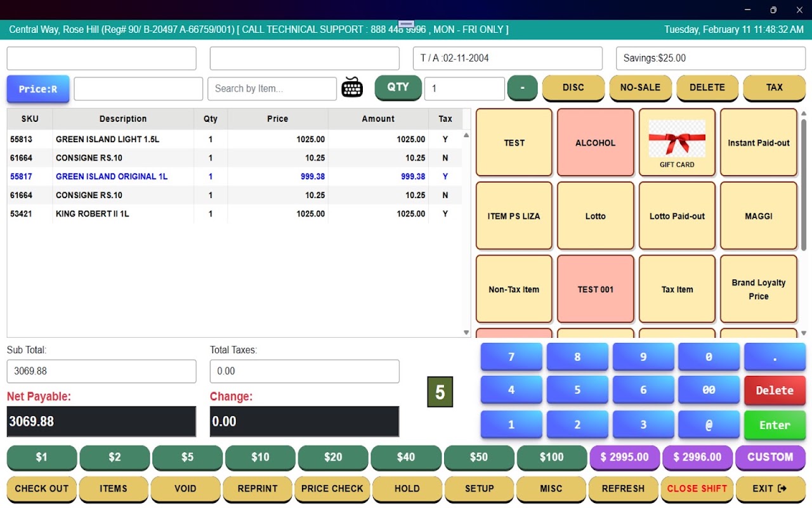
Task: Select the GREEN ISLAND ORIGINAL 1L row
Action: pyautogui.click(x=235, y=177)
